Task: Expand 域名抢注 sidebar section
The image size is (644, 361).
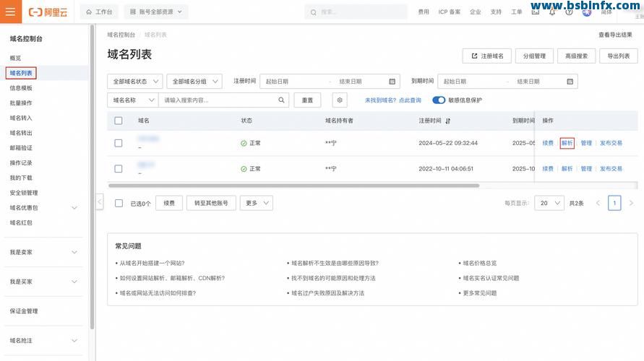Action: pos(74,341)
